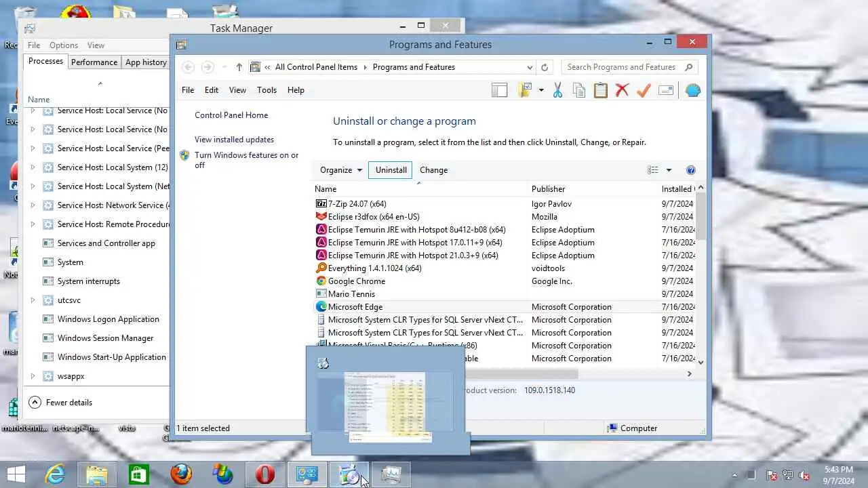This screenshot has height=488, width=868.
Task: Click the Back arrow in Programs and Features
Action: (x=189, y=67)
